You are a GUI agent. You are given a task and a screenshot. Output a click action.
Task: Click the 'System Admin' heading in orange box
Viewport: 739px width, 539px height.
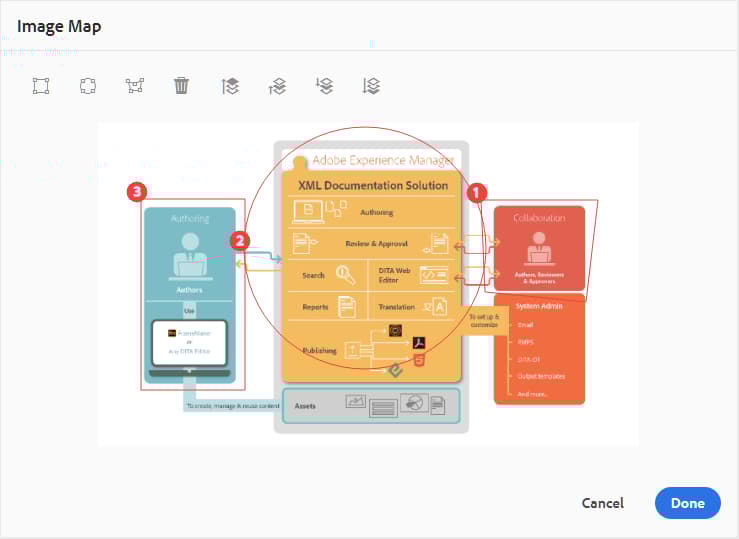[539, 306]
